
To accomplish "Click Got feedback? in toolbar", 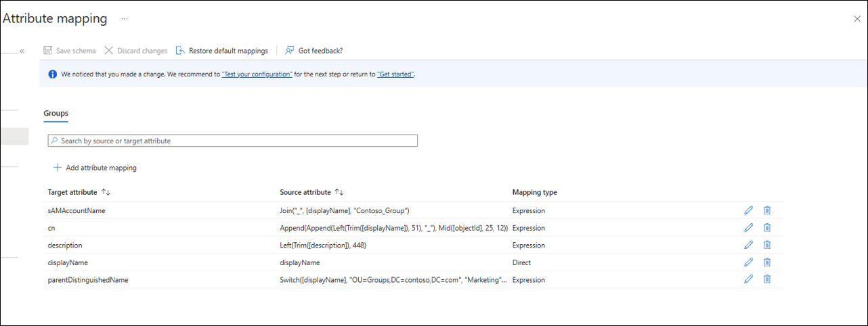I will click(x=314, y=51).
